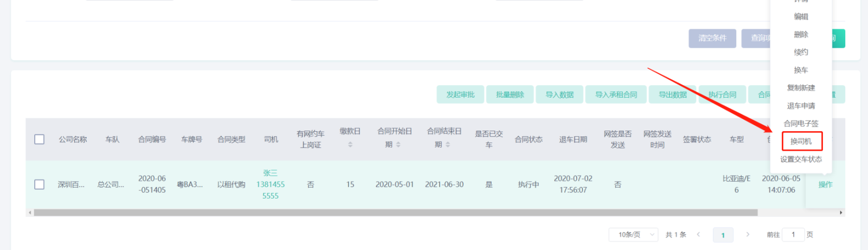
Task: Sort by 合同开始日期 column arrows
Action: (398, 145)
